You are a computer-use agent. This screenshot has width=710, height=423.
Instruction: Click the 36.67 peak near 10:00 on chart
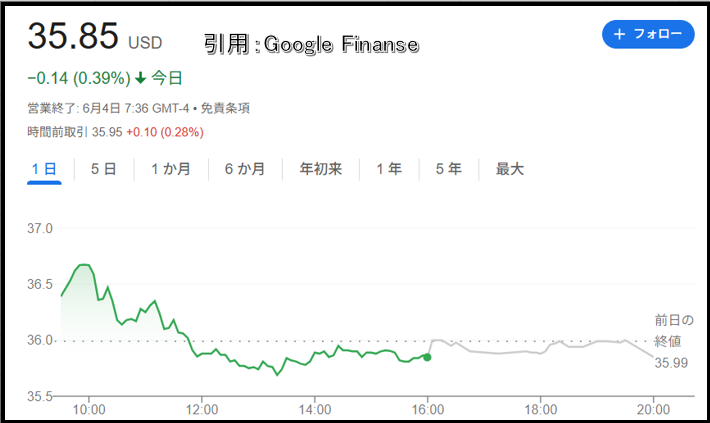click(83, 264)
